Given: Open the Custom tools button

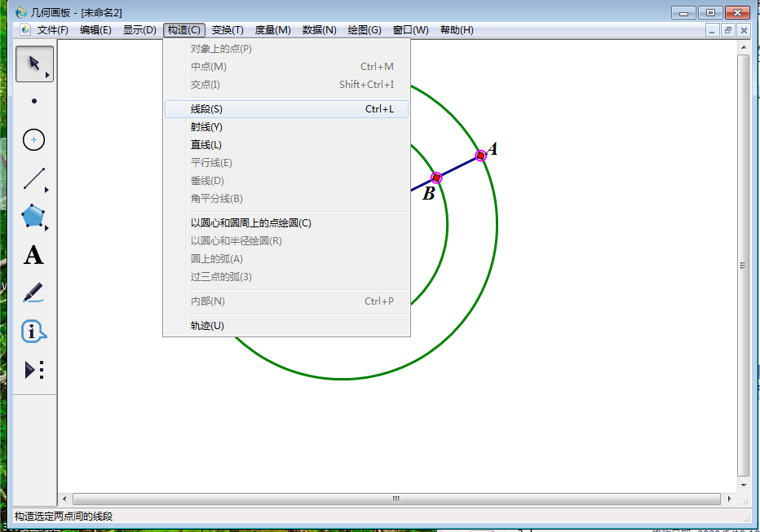Looking at the screenshot, I should point(34,370).
